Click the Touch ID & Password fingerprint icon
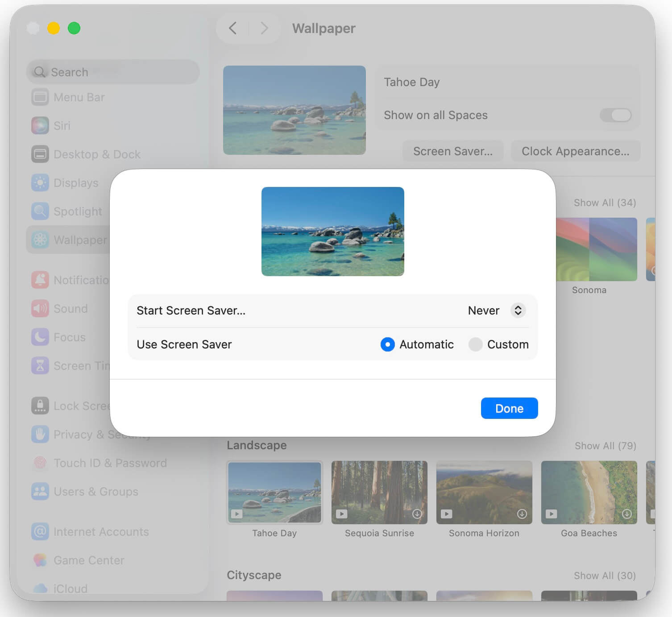This screenshot has height=617, width=672. [x=40, y=463]
